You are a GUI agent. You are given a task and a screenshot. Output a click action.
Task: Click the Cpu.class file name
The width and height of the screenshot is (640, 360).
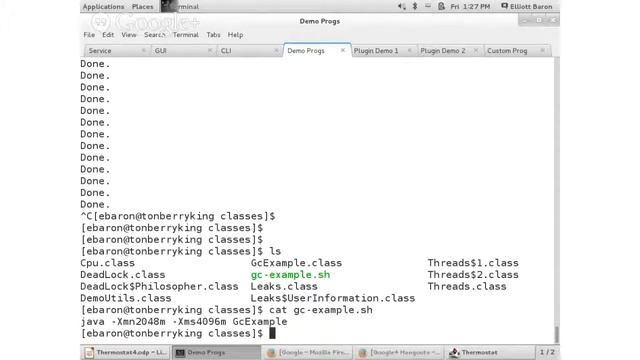point(107,263)
